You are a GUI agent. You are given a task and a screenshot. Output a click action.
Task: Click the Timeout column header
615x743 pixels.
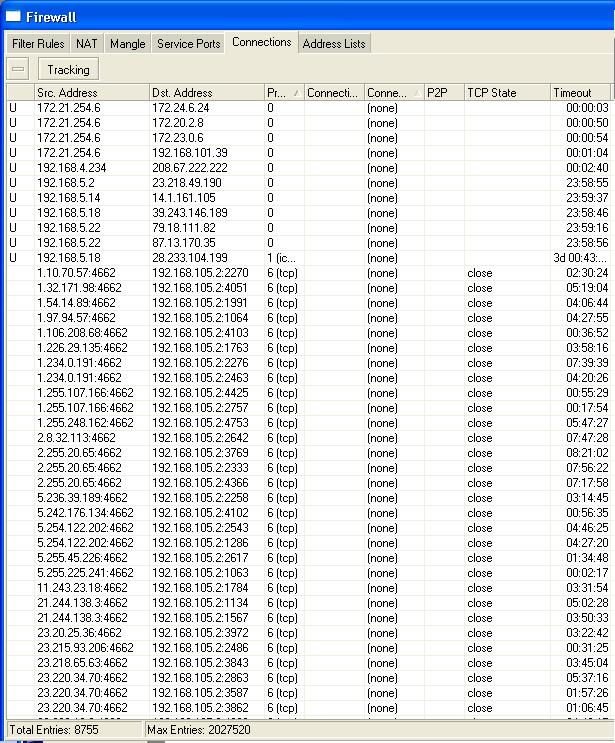point(580,92)
